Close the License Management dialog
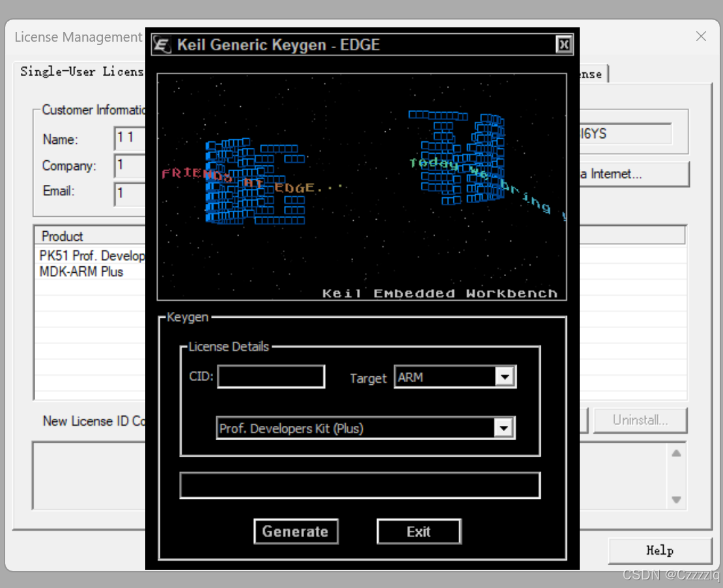 click(701, 36)
